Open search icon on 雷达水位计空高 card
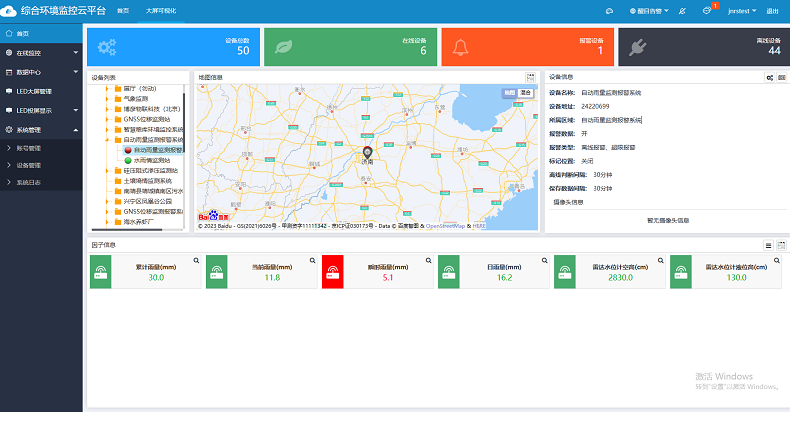This screenshot has height=430, width=790. tap(661, 261)
